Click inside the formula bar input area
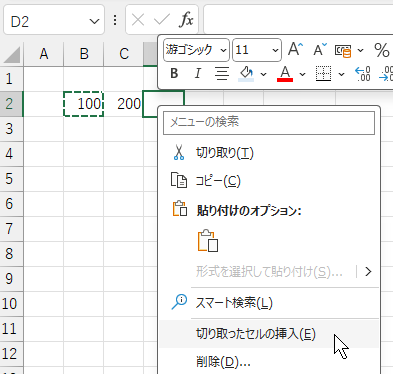The width and height of the screenshot is (393, 374). [x=298, y=19]
